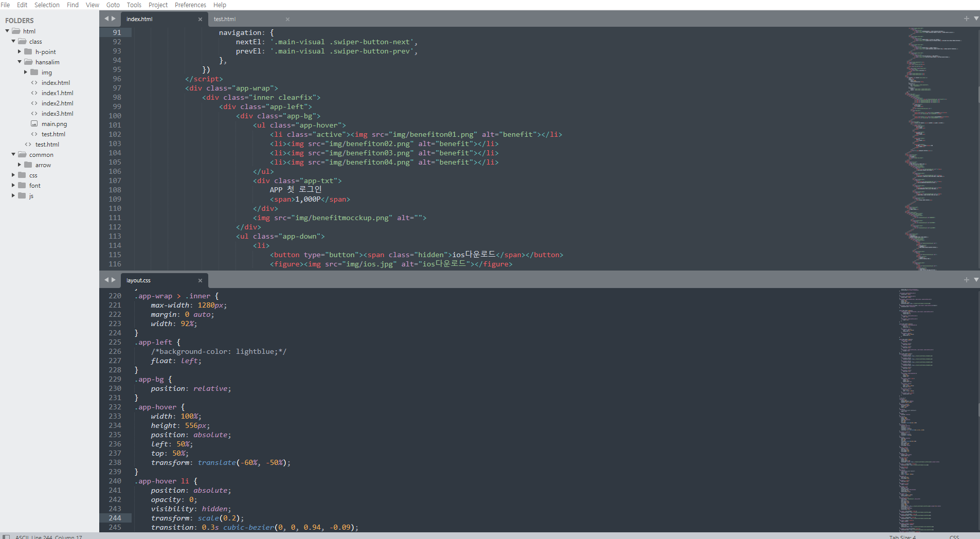The image size is (980, 539).
Task: Click the 'ASCII, Line 244, Column 17' status text
Action: (48, 537)
